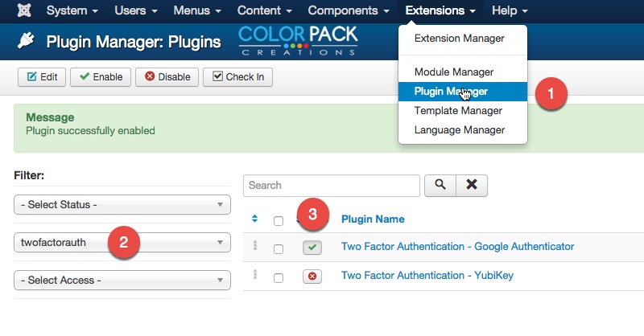This screenshot has height=336, width=644.
Task: Open Two Factor Authentication - YubiKey link
Action: click(x=427, y=275)
